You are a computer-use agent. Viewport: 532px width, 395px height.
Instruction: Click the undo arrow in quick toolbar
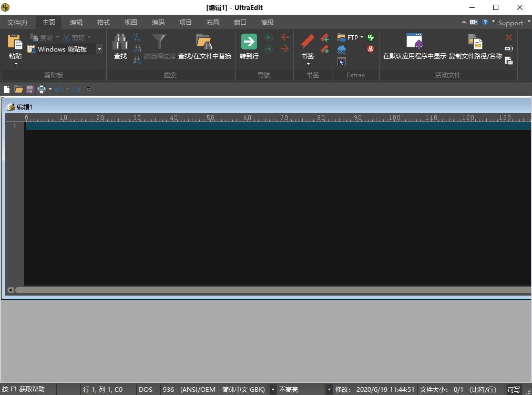pyautogui.click(x=59, y=89)
